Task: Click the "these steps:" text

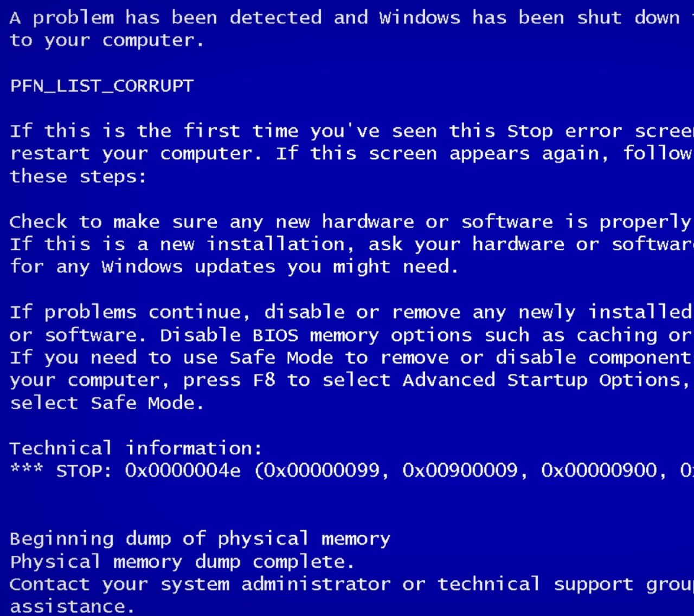Action: [78, 176]
